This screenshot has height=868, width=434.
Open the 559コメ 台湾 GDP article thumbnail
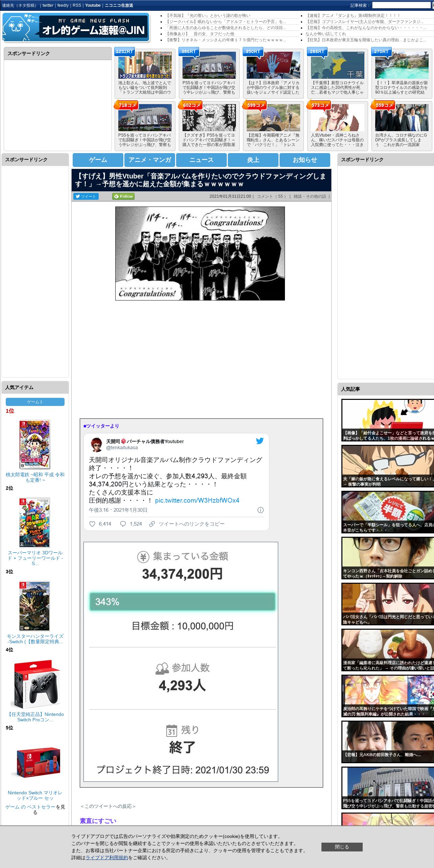tap(402, 117)
